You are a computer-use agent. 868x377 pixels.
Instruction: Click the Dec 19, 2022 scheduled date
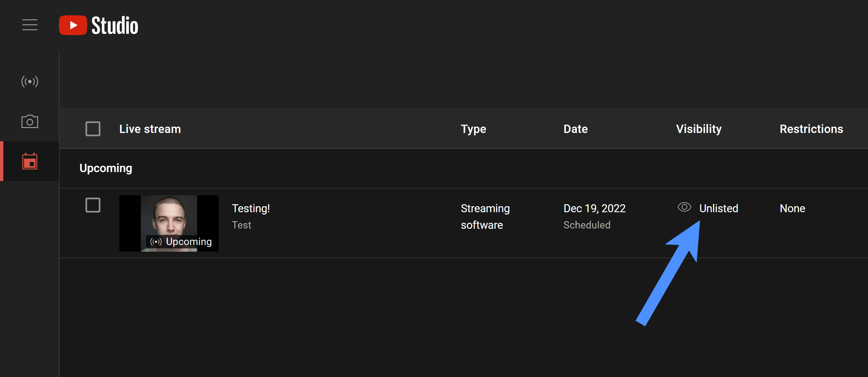pos(594,209)
